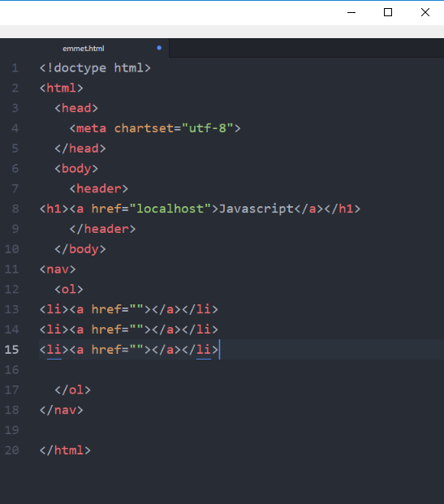
Task: Click the closing nav tag
Action: 62,410
